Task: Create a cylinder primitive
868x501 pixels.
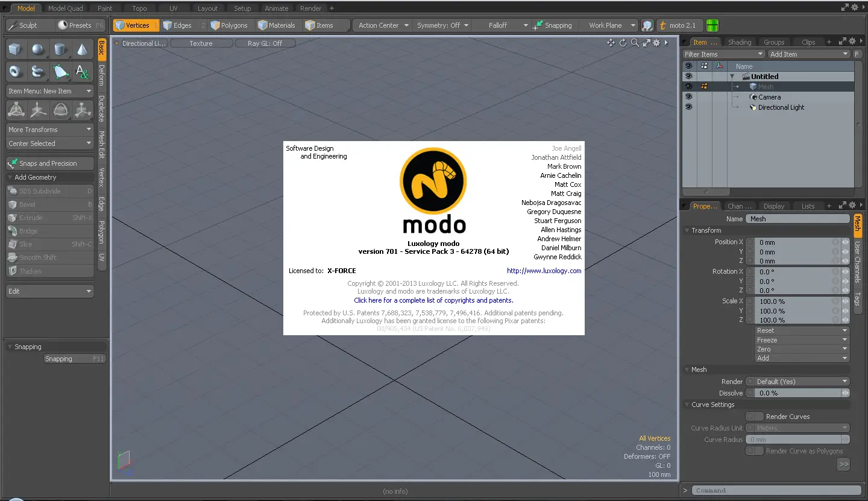Action: coord(60,49)
